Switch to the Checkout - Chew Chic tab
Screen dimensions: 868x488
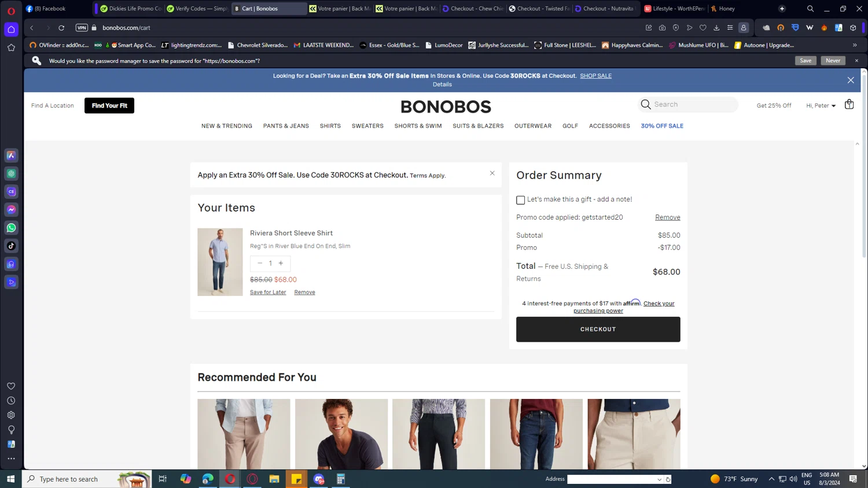473,9
